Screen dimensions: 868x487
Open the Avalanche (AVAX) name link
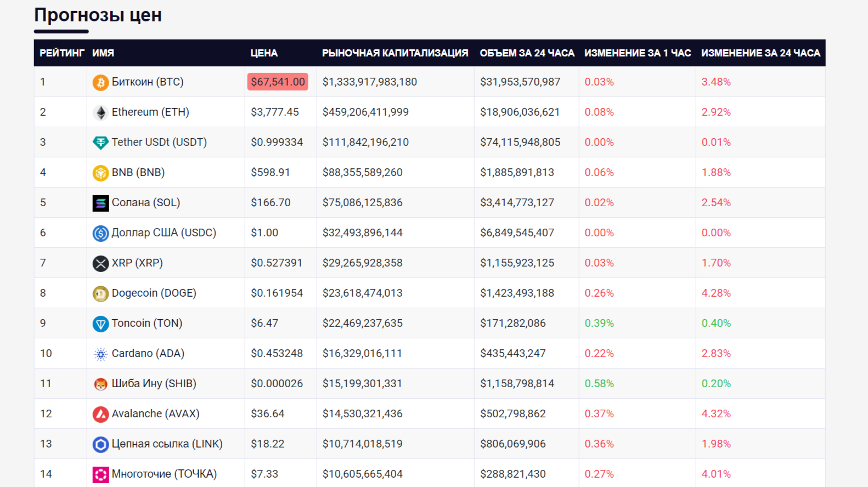(x=156, y=414)
